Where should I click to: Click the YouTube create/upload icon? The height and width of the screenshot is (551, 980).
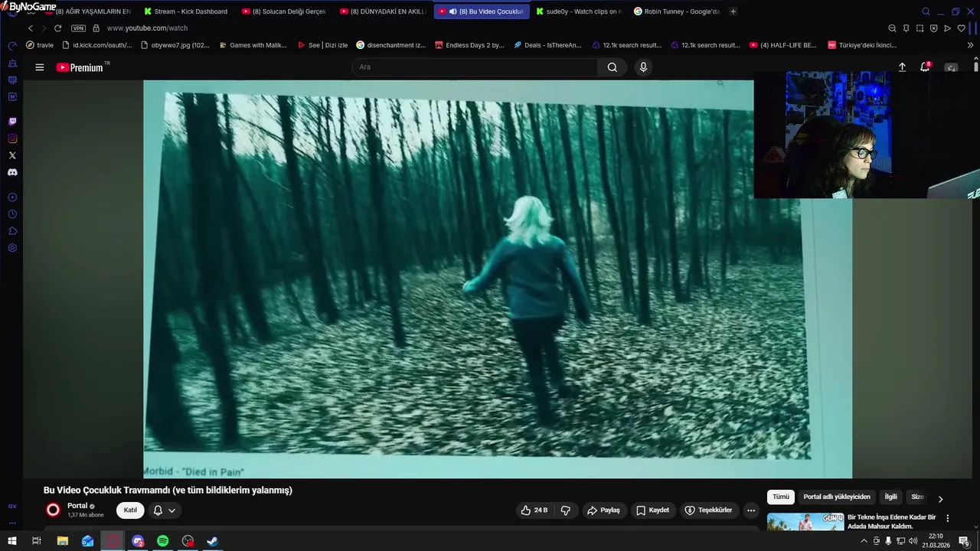(902, 67)
